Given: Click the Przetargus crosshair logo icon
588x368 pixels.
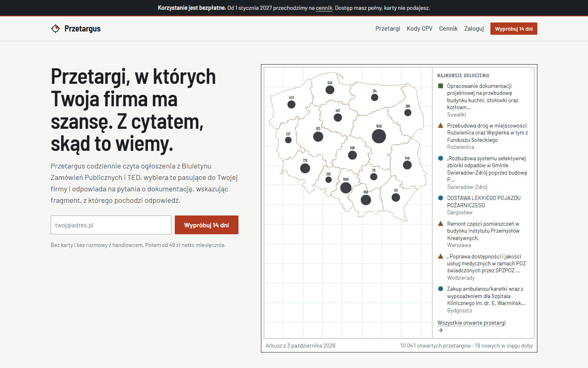Looking at the screenshot, I should 56,29.
